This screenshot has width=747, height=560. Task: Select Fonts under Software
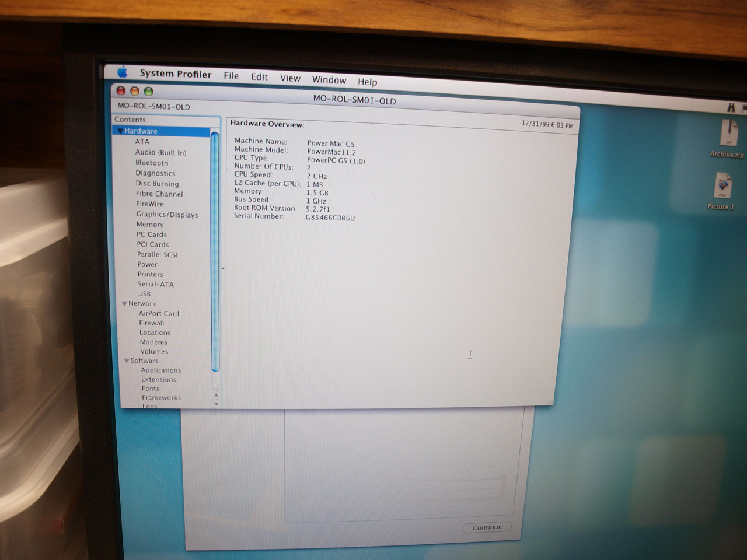(150, 388)
